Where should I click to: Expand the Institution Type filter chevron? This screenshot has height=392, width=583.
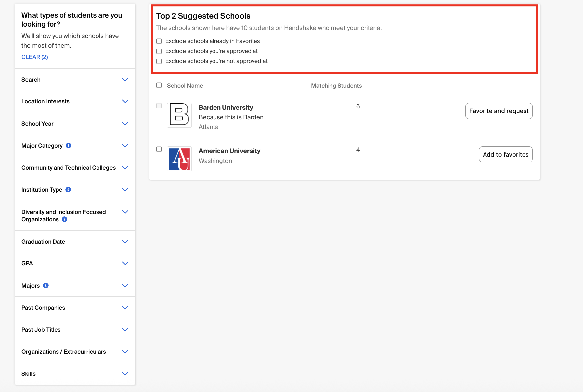click(125, 190)
